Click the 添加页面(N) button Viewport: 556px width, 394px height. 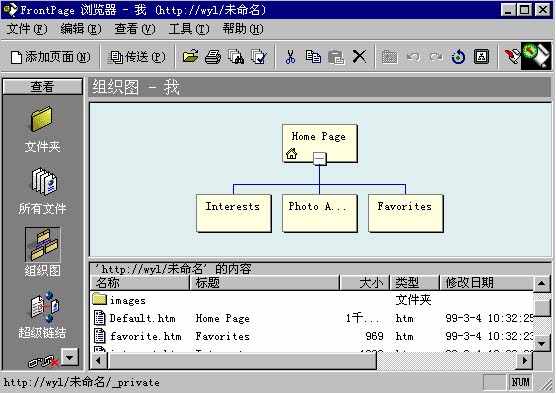51,57
